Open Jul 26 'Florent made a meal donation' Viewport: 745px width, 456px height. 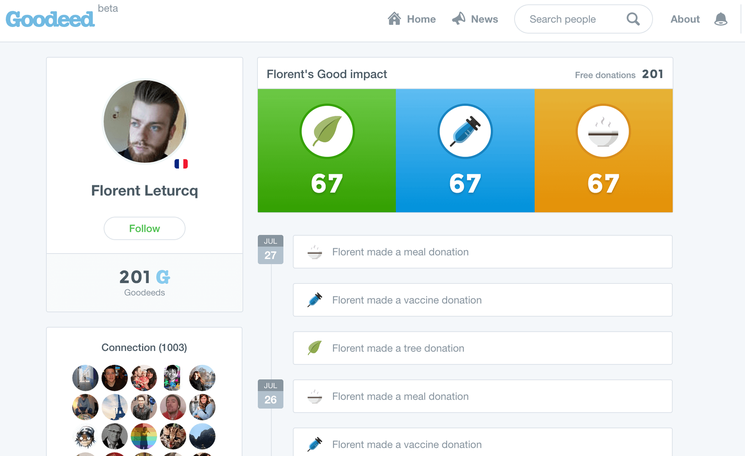483,396
